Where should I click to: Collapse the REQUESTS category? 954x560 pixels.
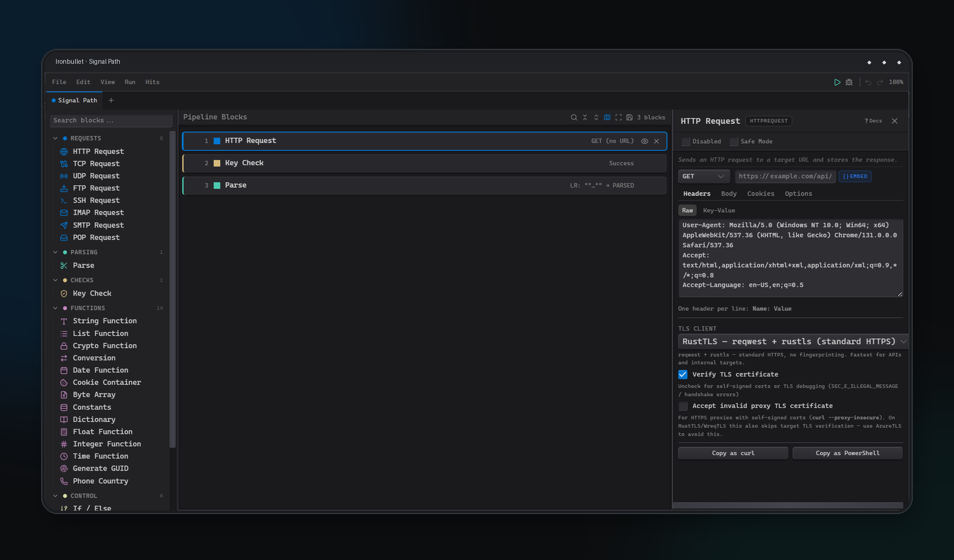tap(55, 138)
